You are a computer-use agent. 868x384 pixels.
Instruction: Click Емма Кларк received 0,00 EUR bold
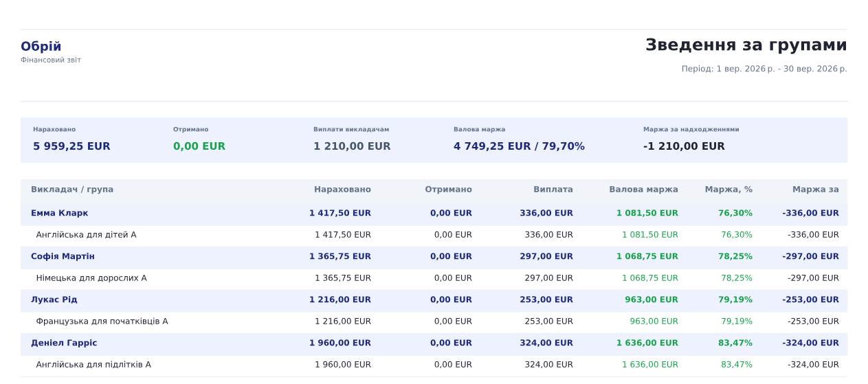452,214
